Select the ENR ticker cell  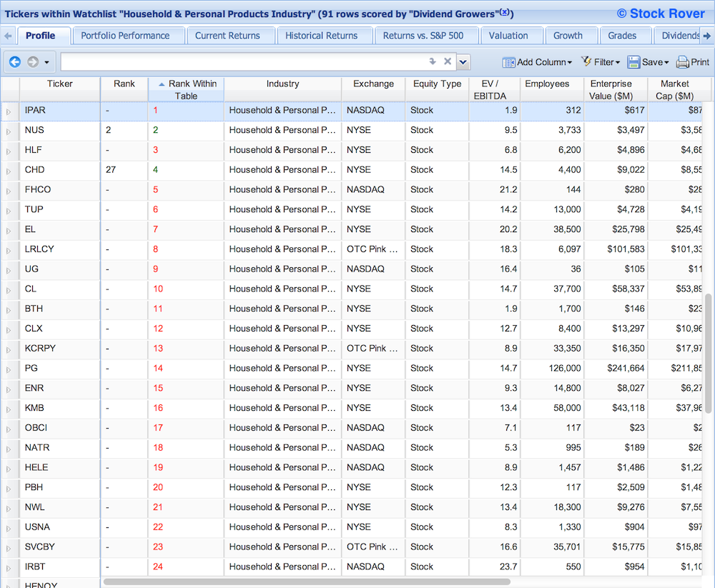coord(60,388)
